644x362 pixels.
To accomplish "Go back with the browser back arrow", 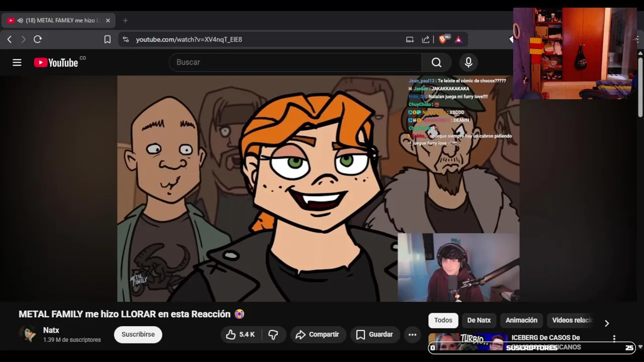I will 9,39.
